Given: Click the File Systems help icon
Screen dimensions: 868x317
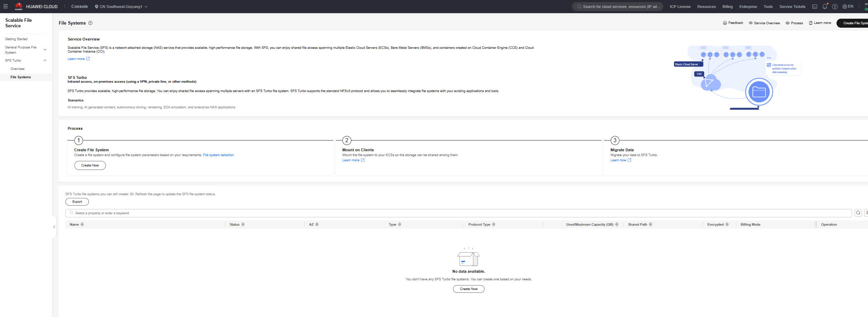Looking at the screenshot, I should tap(90, 23).
